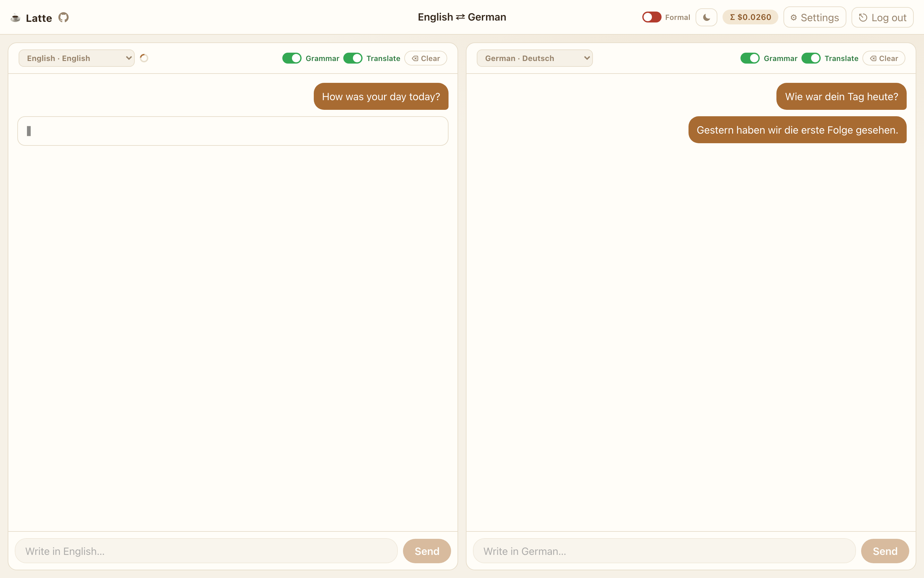
Task: Click the Write in German input field
Action: pos(664,551)
